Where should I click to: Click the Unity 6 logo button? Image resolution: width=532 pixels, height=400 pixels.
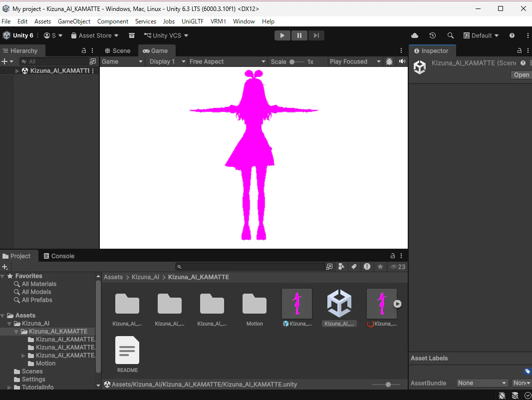tap(18, 35)
